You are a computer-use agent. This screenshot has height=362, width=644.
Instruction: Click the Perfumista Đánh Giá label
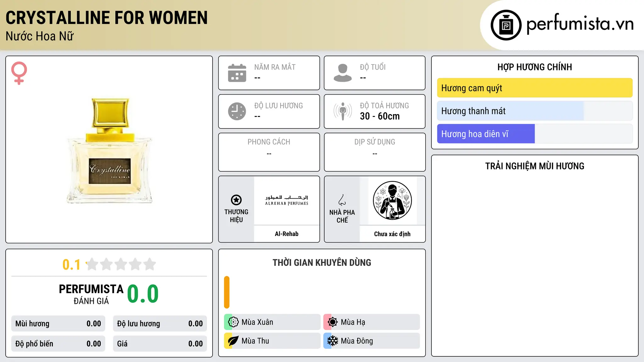[91, 294]
